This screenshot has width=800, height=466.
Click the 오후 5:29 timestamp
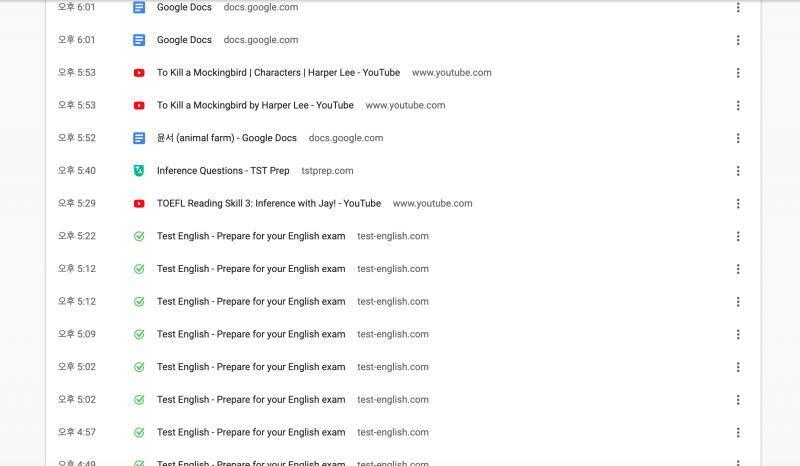click(77, 203)
